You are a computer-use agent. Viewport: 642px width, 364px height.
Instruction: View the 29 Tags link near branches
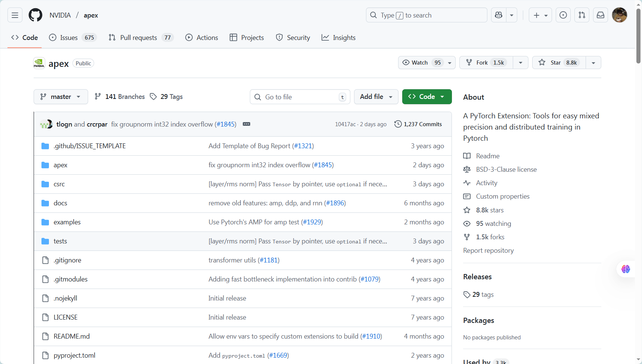[166, 97]
